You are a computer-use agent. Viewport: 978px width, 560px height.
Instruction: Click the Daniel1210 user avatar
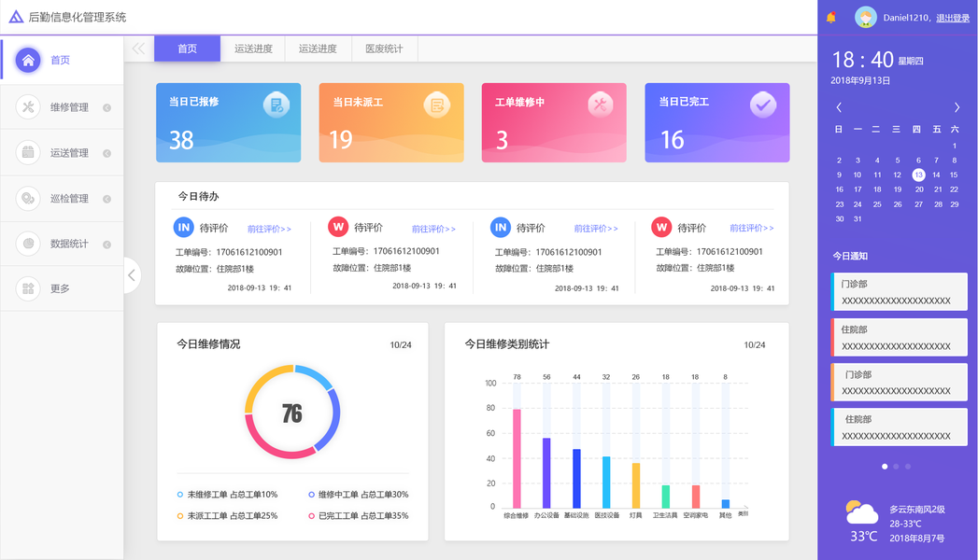tap(865, 17)
